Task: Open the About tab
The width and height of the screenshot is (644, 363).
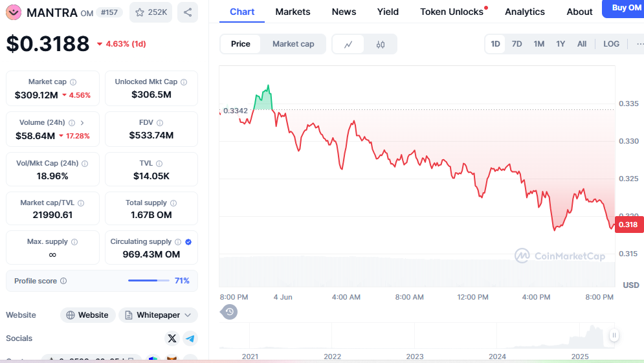Action: coord(579,12)
